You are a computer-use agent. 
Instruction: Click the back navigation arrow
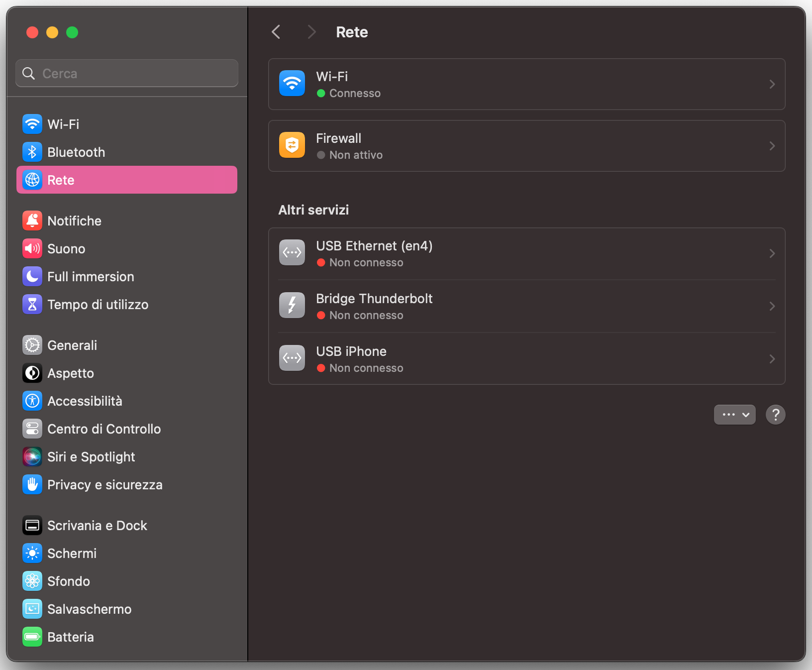(x=276, y=32)
